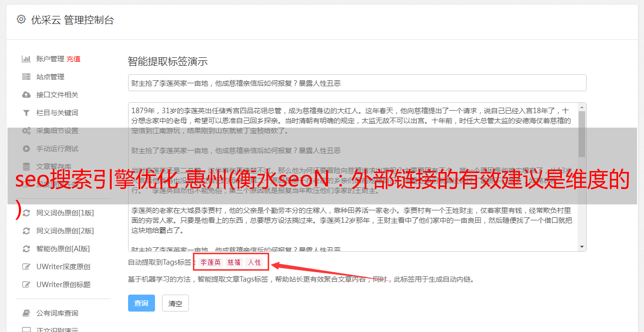This screenshot has height=332, width=644.
Task: Open UWriter深度原创 edit icon
Action: [26, 267]
